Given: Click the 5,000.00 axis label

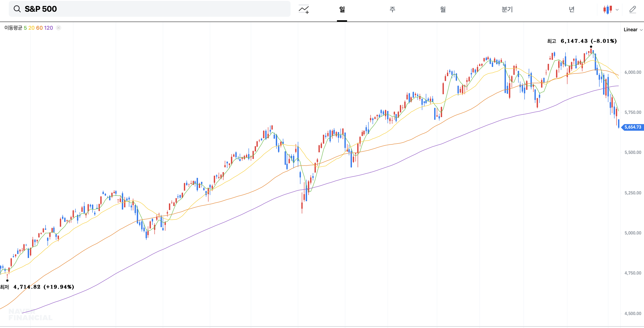Looking at the screenshot, I should [633, 233].
